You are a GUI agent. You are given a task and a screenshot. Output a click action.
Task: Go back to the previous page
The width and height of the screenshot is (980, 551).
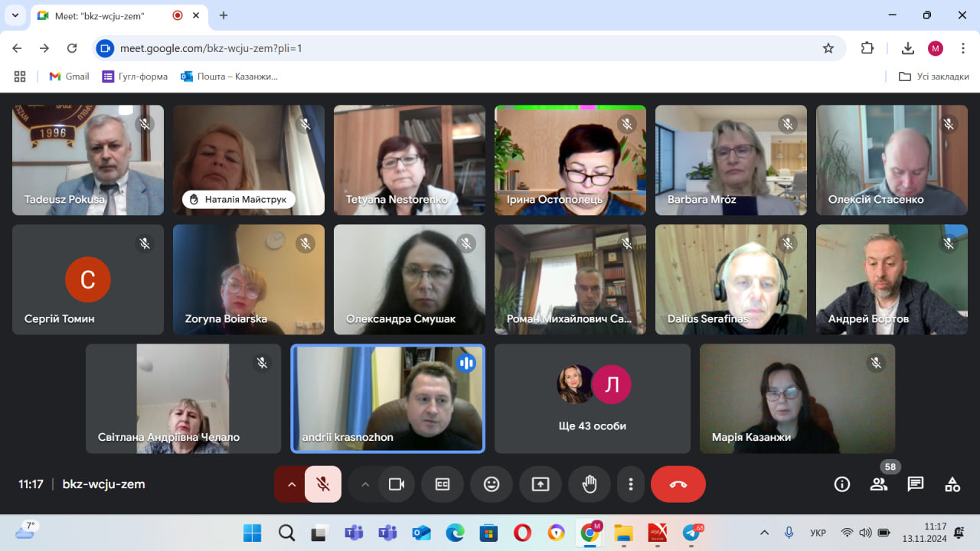(x=18, y=48)
